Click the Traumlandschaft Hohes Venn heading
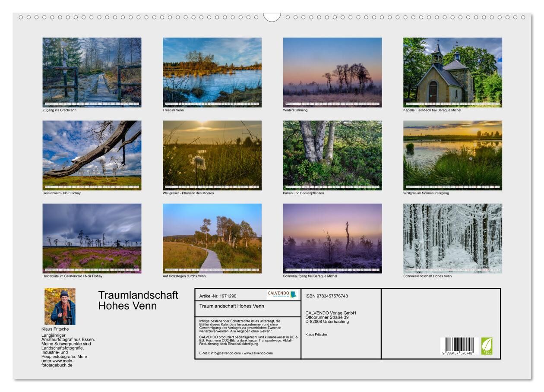The height and width of the screenshot is (392, 544). (138, 300)
